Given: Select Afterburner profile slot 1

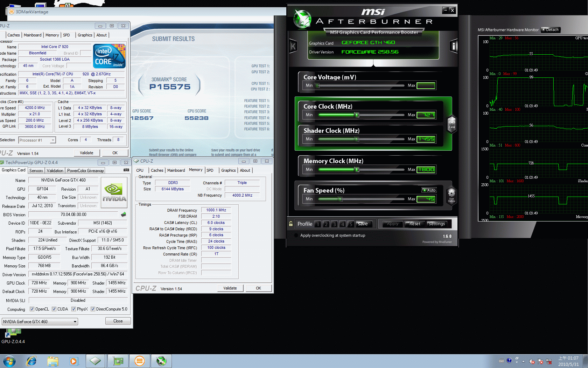Looking at the screenshot, I should coord(318,224).
